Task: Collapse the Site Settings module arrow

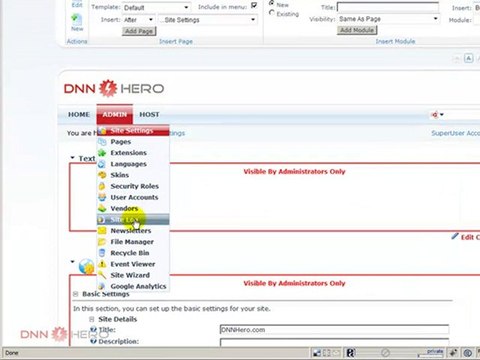Action: pos(72,262)
